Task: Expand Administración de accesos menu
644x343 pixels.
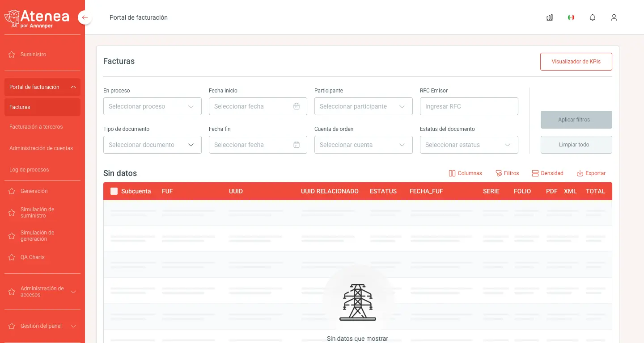Action: pos(42,292)
